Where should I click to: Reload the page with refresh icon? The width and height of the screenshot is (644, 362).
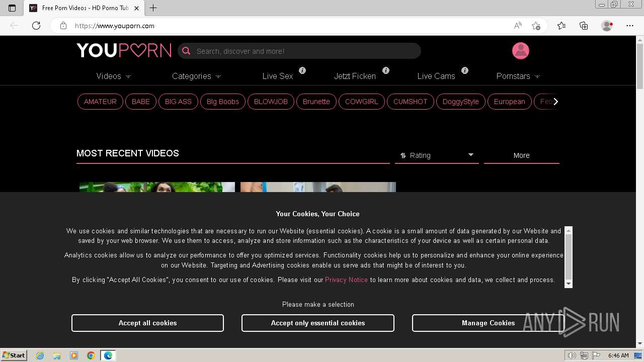(x=36, y=26)
